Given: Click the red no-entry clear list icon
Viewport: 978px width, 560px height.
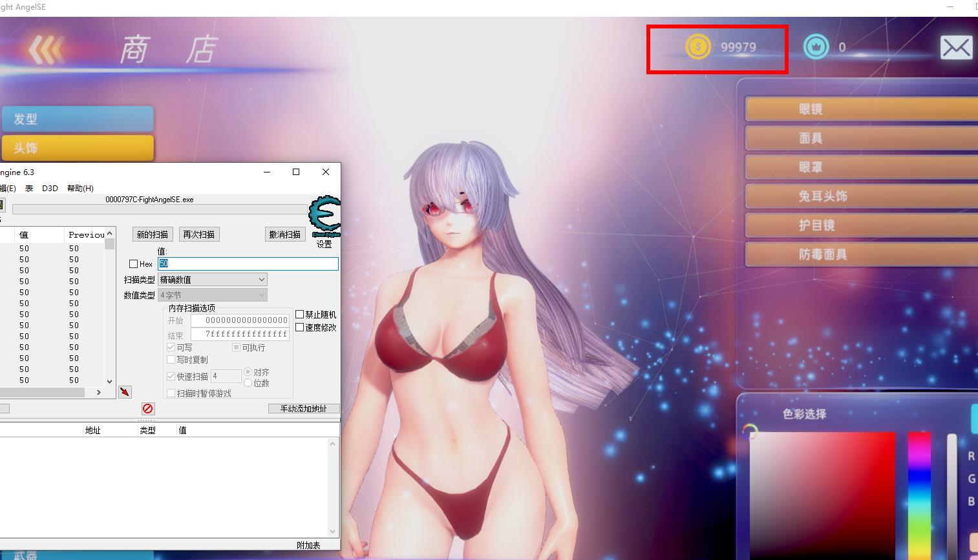Looking at the screenshot, I should point(148,408).
